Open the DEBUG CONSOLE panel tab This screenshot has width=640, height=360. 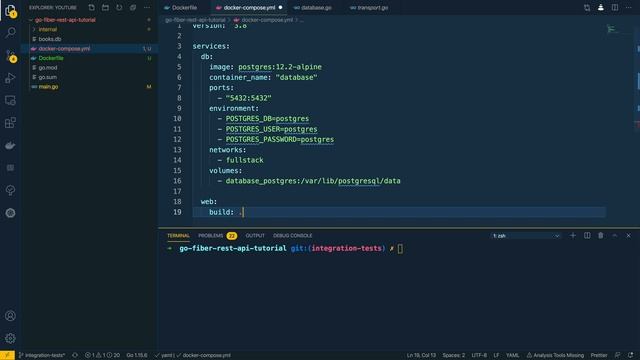tap(293, 236)
